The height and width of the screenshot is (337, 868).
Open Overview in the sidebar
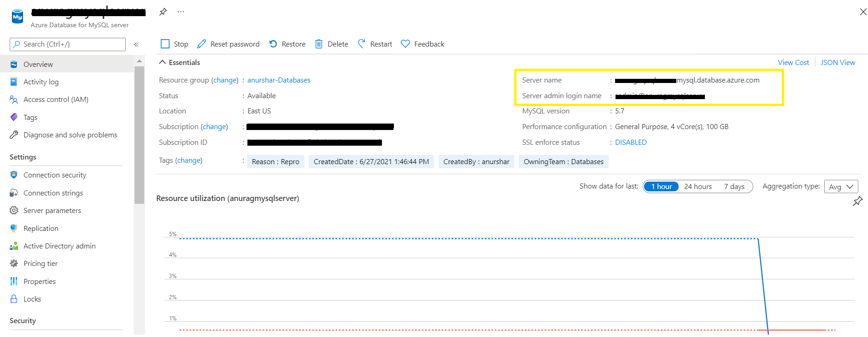[67, 64]
